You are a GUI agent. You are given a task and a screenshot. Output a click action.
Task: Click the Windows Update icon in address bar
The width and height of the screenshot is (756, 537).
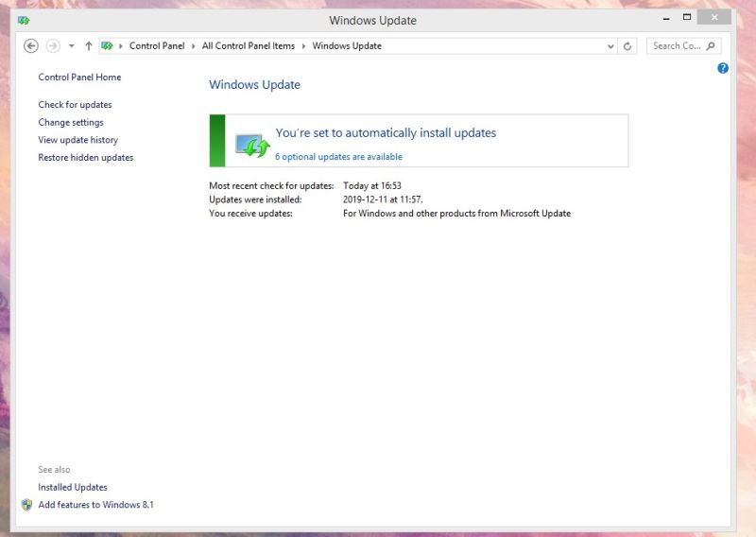pyautogui.click(x=107, y=45)
